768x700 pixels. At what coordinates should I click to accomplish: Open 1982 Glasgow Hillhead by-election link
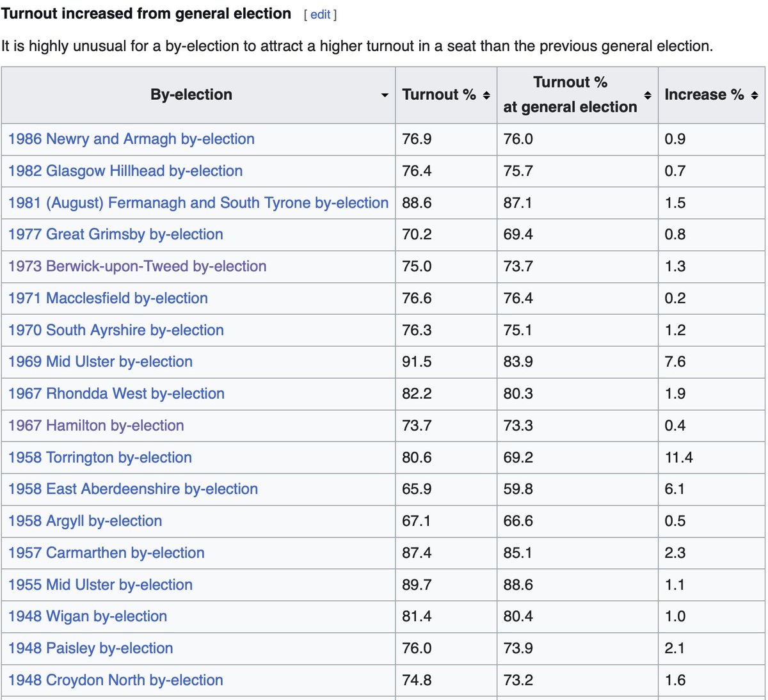click(x=125, y=171)
